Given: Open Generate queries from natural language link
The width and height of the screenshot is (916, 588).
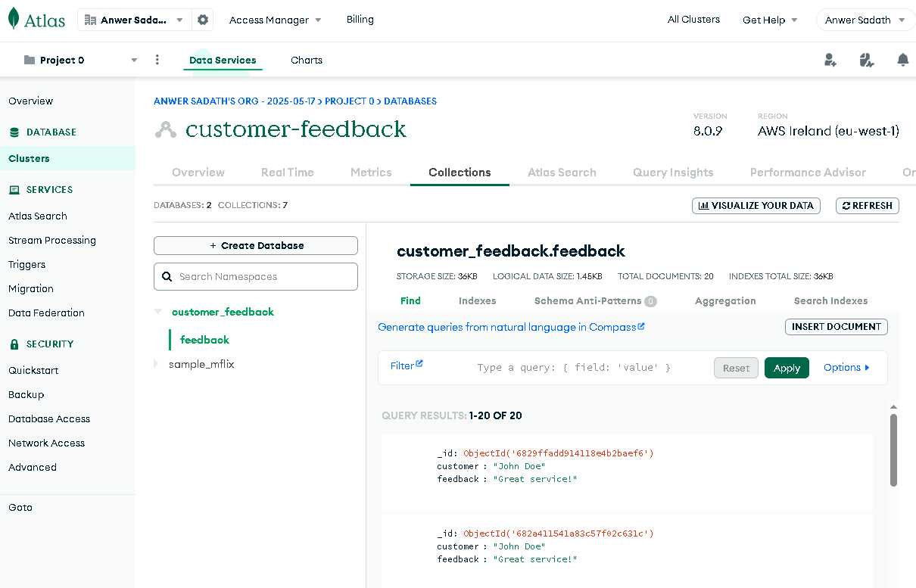Looking at the screenshot, I should click(511, 327).
